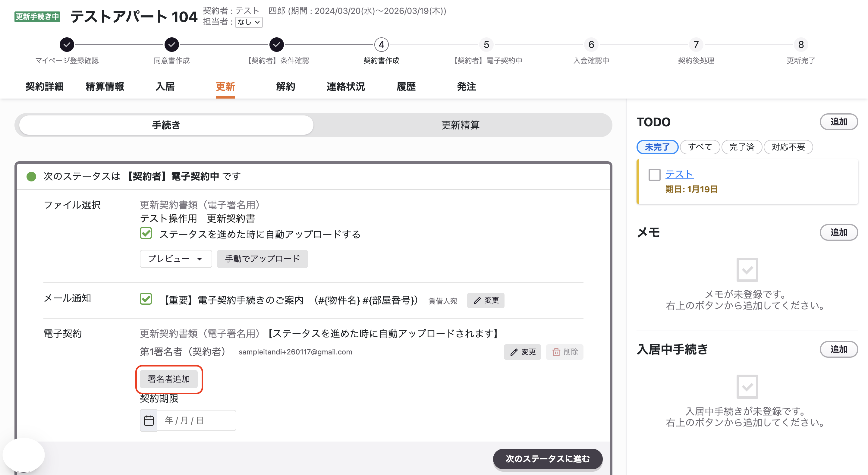
Task: Open the 契約詳細 tab
Action: coord(45,87)
